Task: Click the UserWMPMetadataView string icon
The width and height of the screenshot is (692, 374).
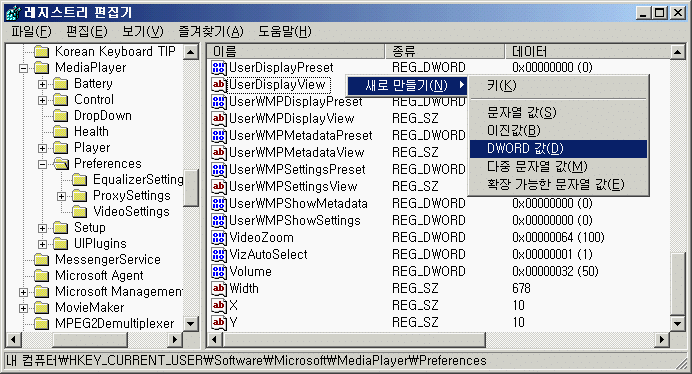Action: pos(219,153)
